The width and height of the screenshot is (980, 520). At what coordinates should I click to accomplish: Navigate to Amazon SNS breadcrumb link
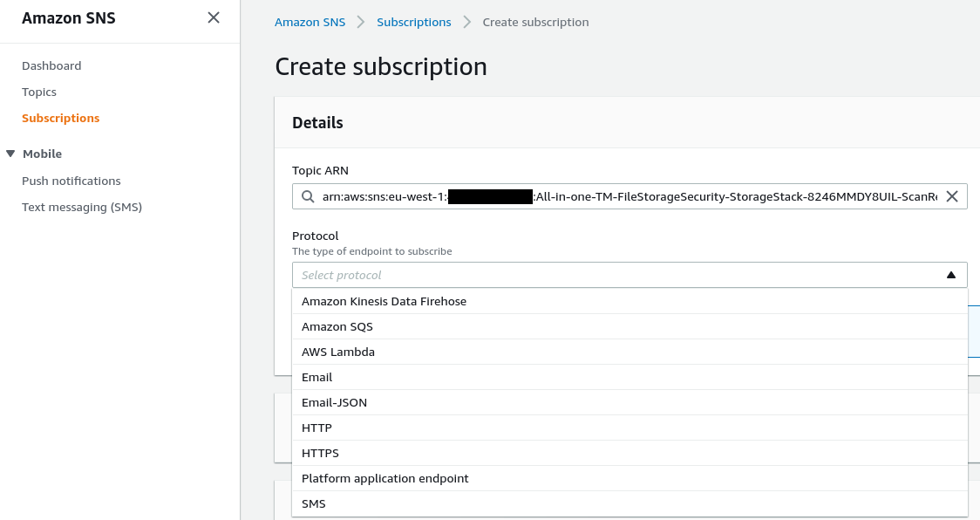pos(310,22)
